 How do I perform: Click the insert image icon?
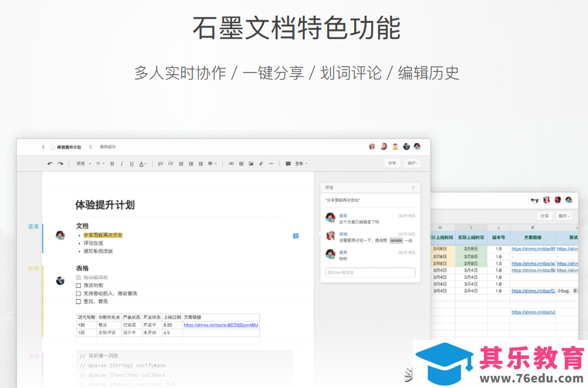coord(251,164)
